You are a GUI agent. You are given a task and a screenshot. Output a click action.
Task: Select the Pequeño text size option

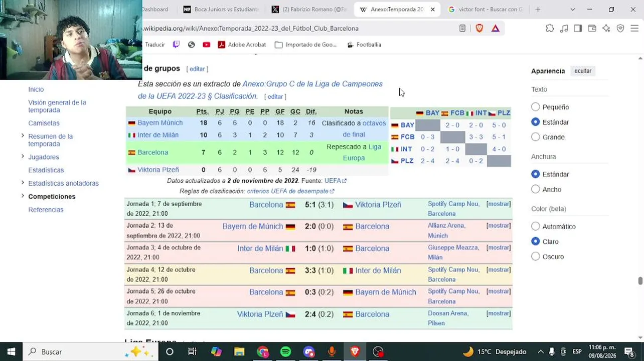coord(536,107)
